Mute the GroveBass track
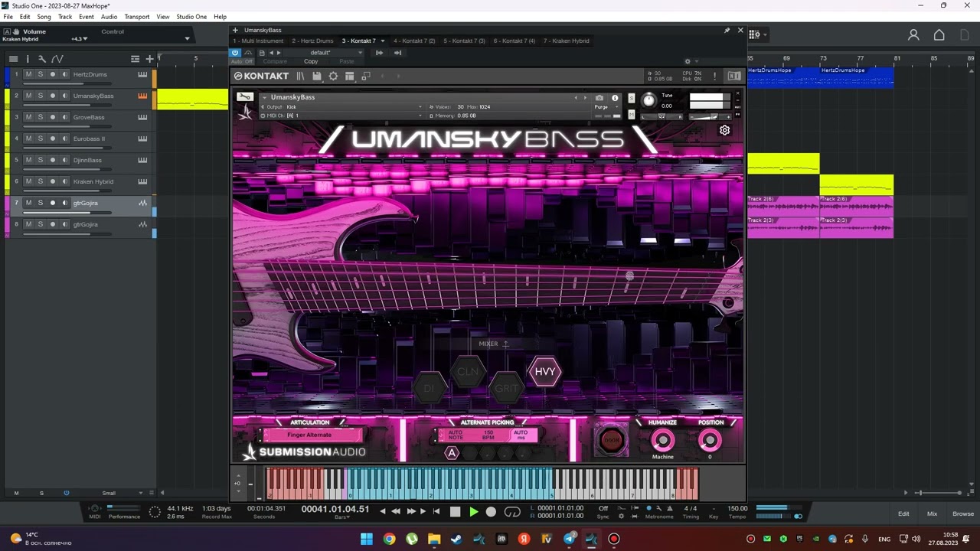 28,117
